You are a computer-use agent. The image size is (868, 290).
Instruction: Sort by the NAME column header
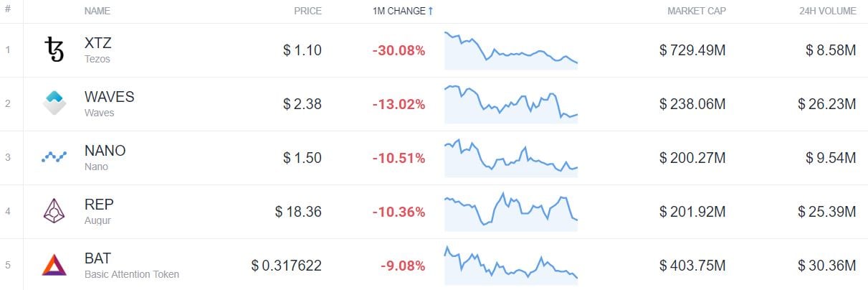pyautogui.click(x=97, y=11)
